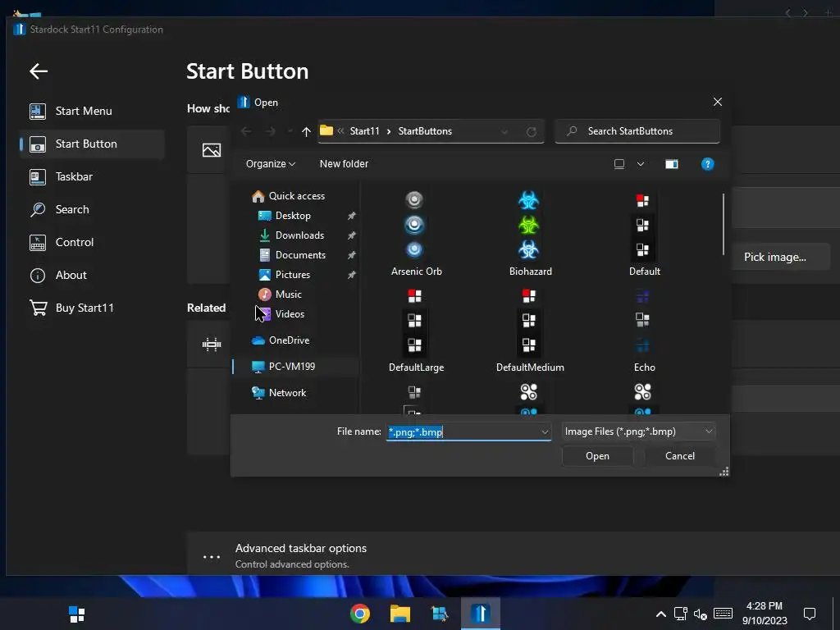The height and width of the screenshot is (630, 840).
Task: Expand the File name dropdown arrow
Action: [545, 431]
